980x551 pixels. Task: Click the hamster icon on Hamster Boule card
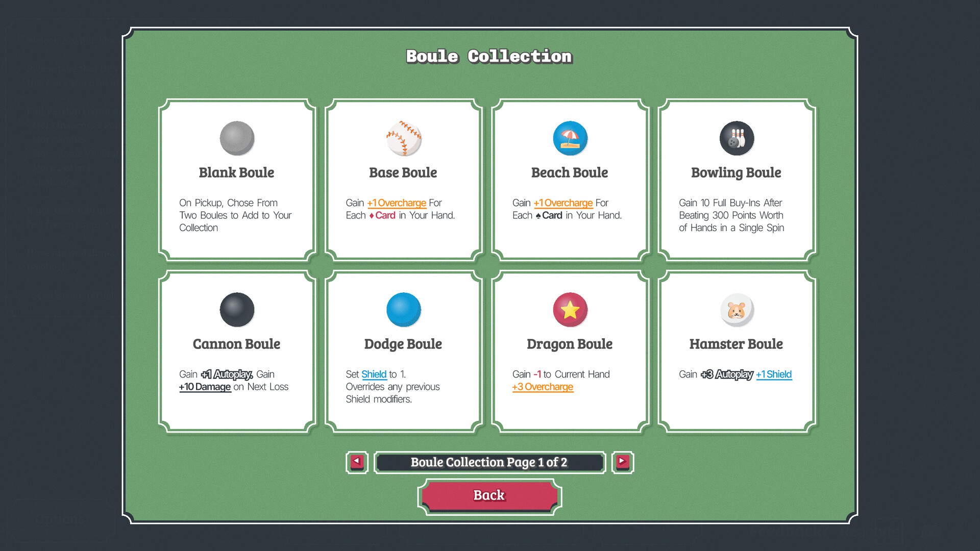click(736, 310)
